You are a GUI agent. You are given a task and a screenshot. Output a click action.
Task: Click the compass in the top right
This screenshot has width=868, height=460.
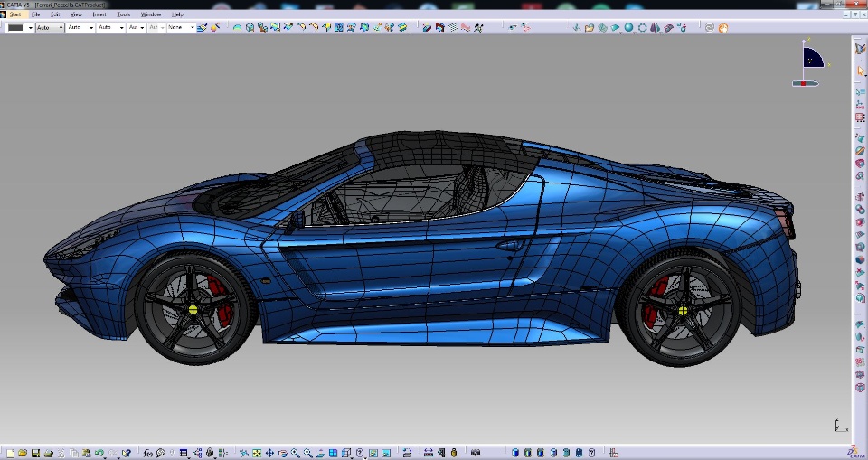(x=812, y=60)
